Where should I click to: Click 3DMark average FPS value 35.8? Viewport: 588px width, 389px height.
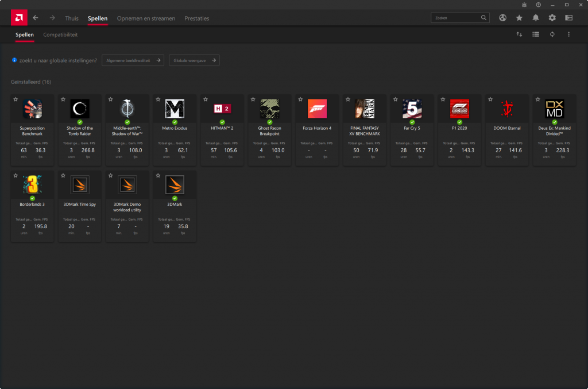[183, 226]
